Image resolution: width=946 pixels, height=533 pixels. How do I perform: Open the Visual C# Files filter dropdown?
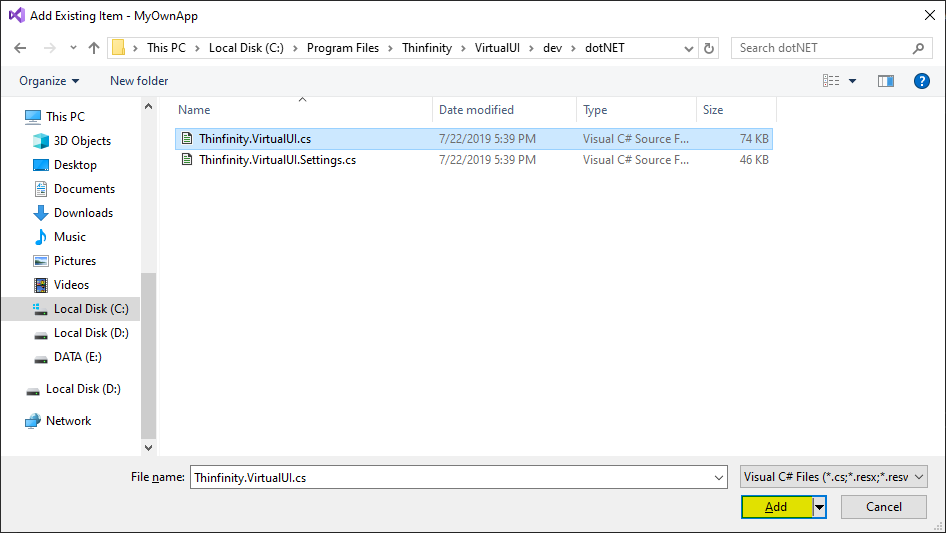[x=834, y=477]
